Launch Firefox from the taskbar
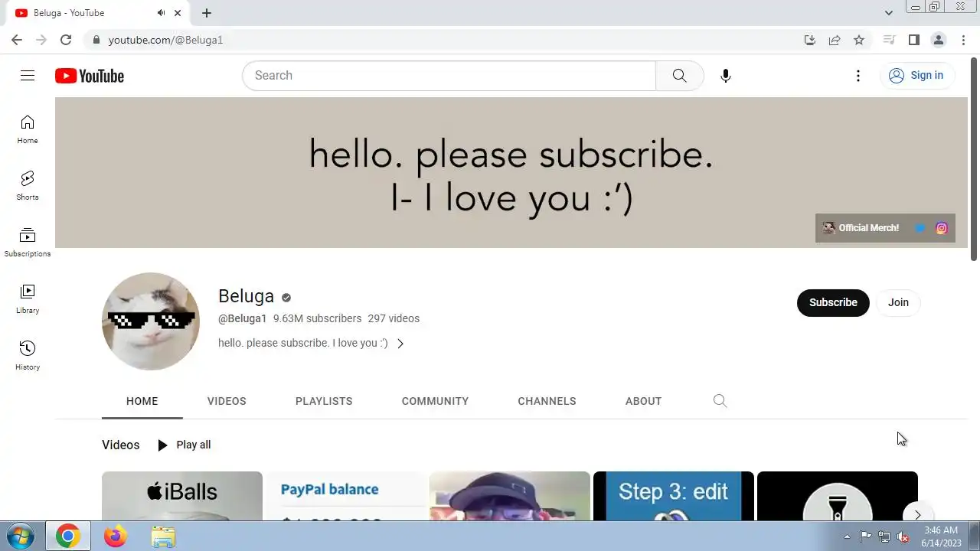Image resolution: width=980 pixels, height=551 pixels. (116, 536)
